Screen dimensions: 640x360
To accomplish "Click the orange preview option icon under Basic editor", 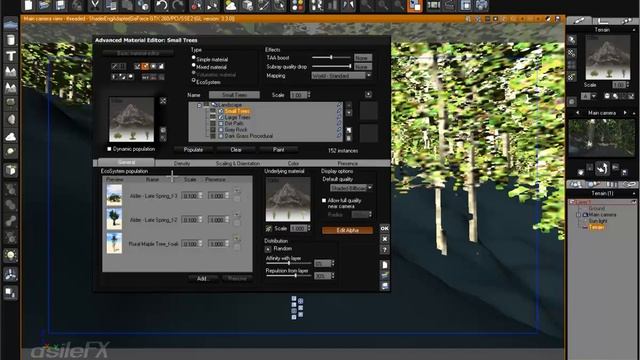I will [145, 66].
